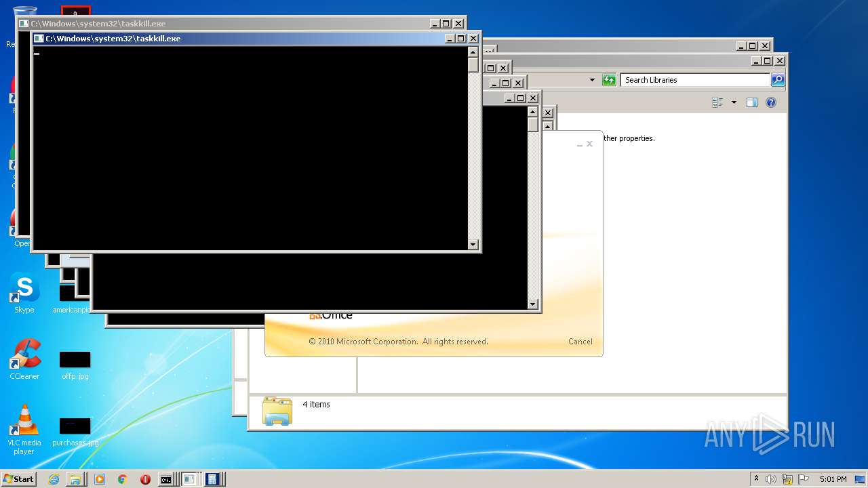The width and height of the screenshot is (868, 488).
Task: Open Windows Media Player from the taskbar
Action: coord(100,479)
